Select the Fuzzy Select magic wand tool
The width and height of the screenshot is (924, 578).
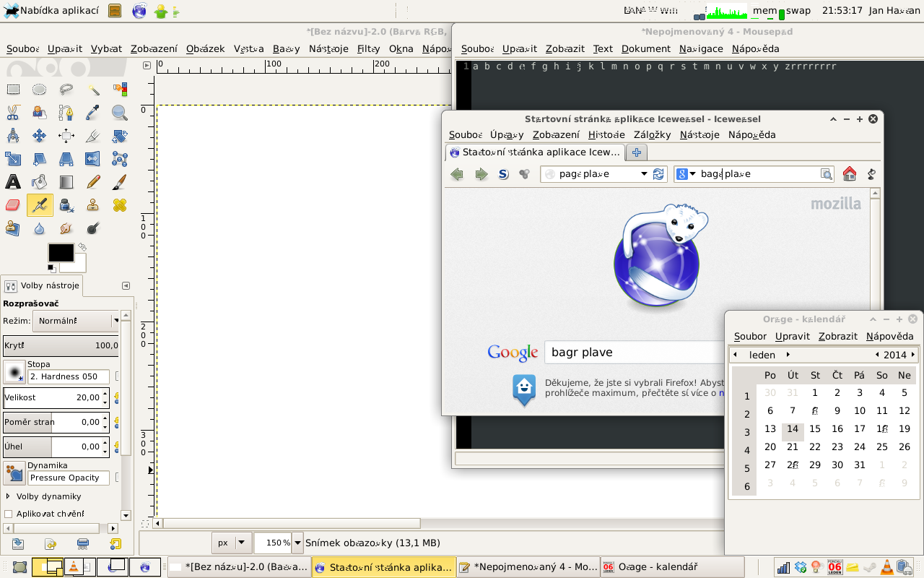tap(93, 90)
